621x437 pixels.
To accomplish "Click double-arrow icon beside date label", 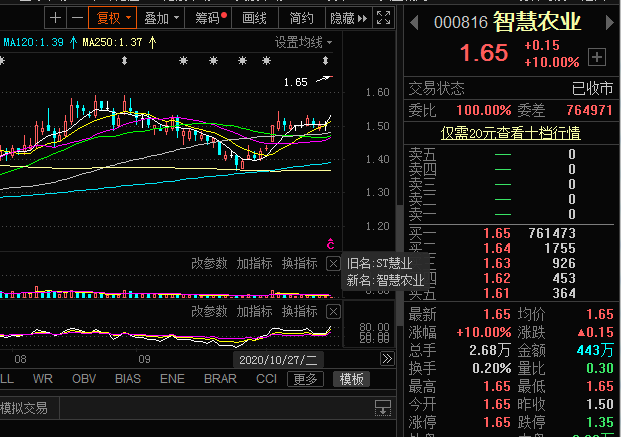I will coord(386,359).
